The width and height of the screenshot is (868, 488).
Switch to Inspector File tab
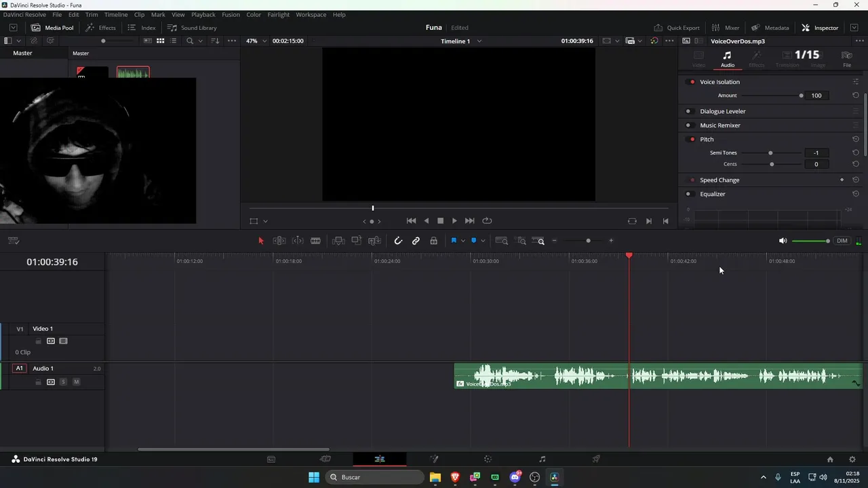(847, 59)
